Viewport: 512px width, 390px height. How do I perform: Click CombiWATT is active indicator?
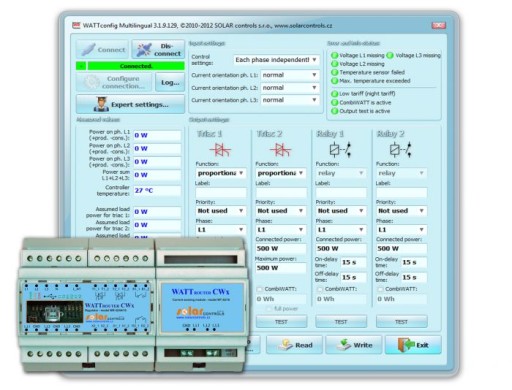(x=334, y=102)
